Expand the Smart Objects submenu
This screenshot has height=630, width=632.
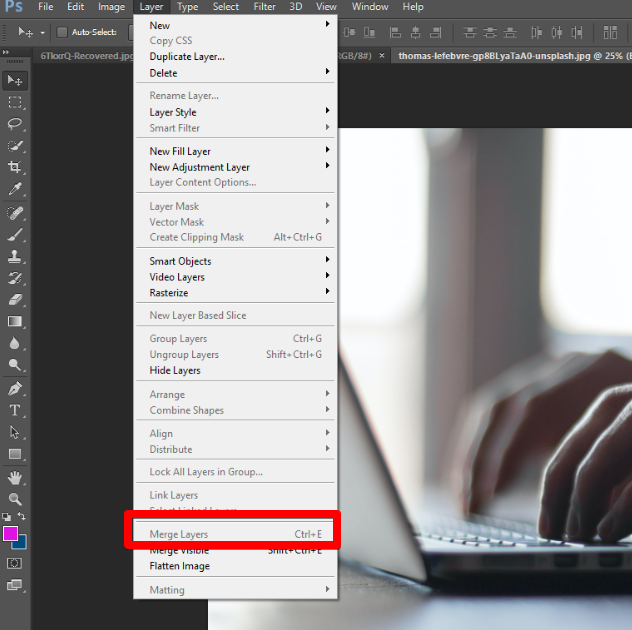tap(180, 261)
